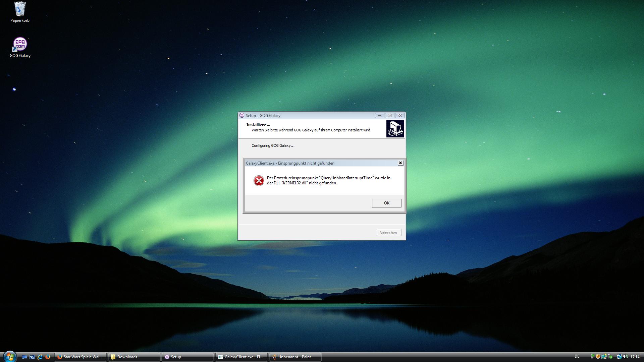Open the volume speaker tray icon

tap(626, 356)
